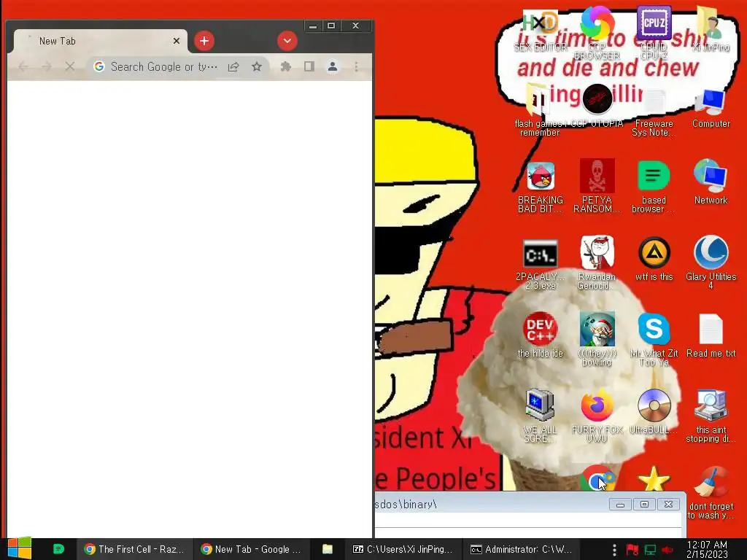Open the wtf is this desktop icon
The image size is (747, 560).
click(654, 260)
